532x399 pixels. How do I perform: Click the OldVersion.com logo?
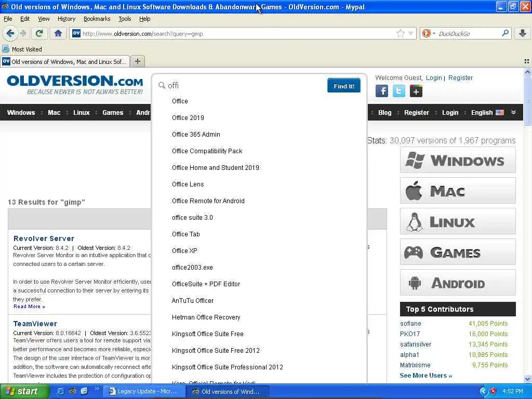tap(75, 85)
